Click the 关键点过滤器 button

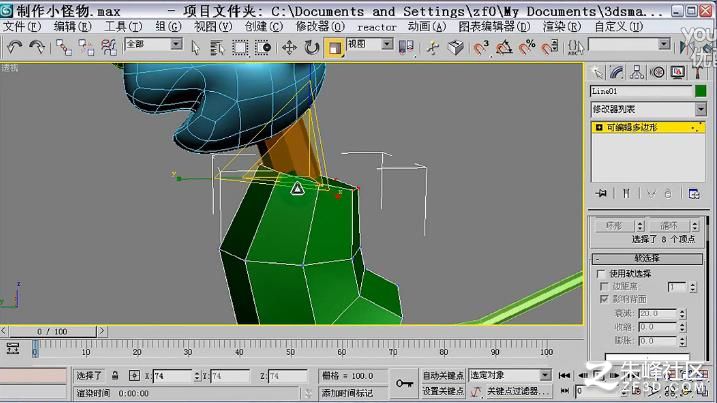517,391
